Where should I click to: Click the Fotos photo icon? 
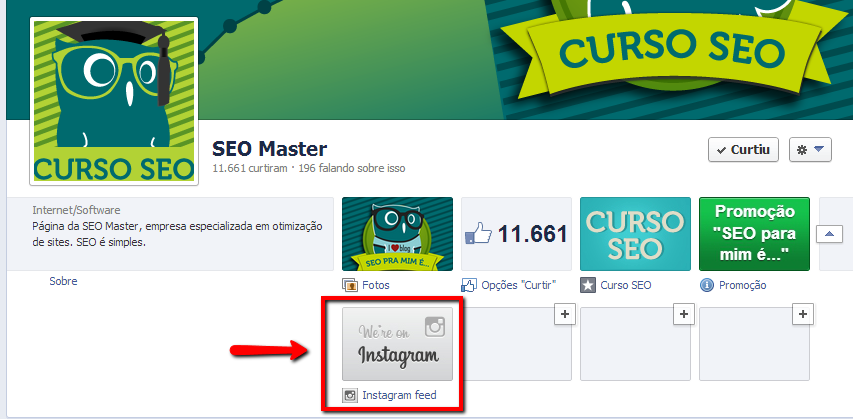click(x=349, y=285)
